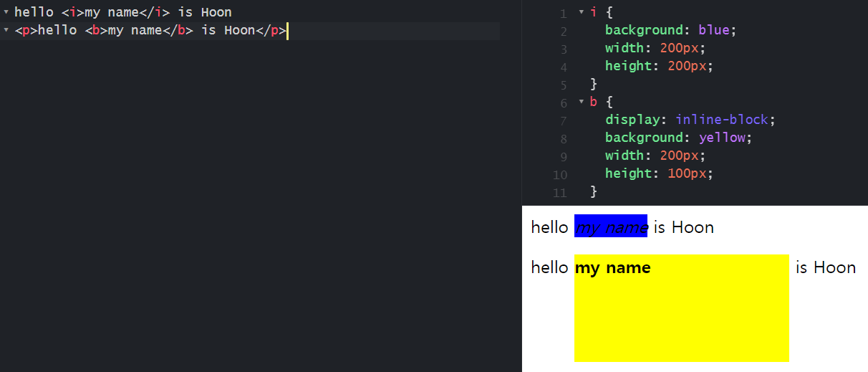Click the 'i' selector on CSS line 1

[x=593, y=12]
